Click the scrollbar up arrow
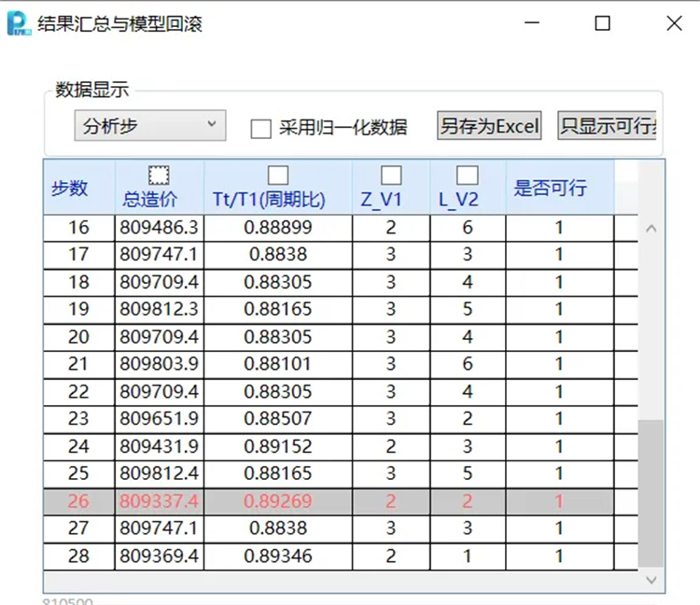Image resolution: width=700 pixels, height=605 pixels. 651,228
